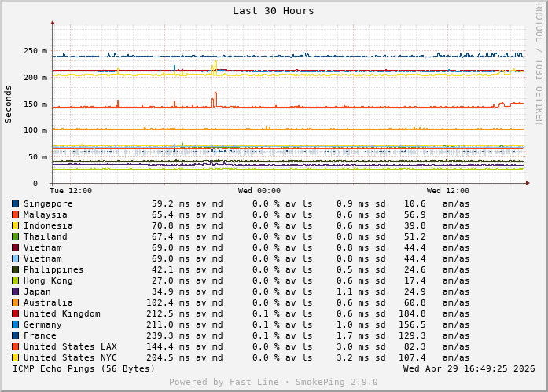Click the green Thailand legend swatch

[x=15, y=236]
